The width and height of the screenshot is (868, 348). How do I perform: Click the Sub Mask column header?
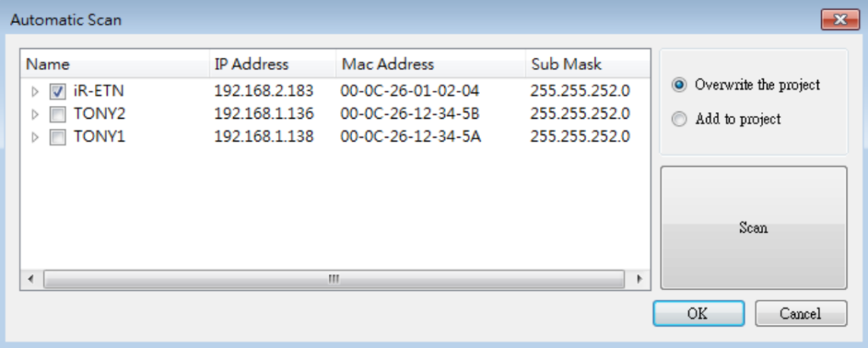tap(585, 65)
